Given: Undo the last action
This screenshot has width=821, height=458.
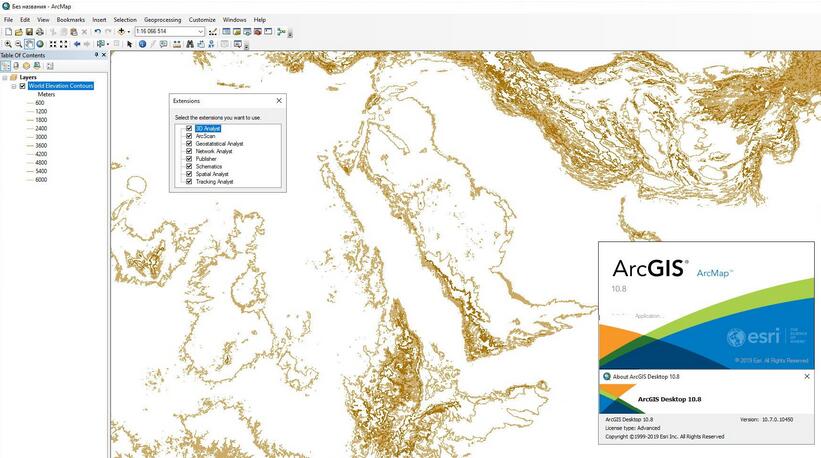Looking at the screenshot, I should tap(97, 32).
